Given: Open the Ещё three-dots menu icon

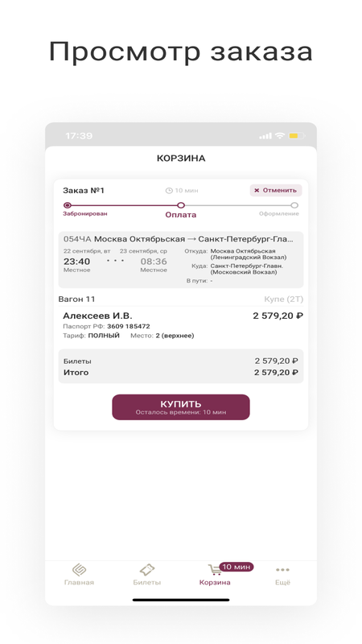Looking at the screenshot, I should (282, 570).
